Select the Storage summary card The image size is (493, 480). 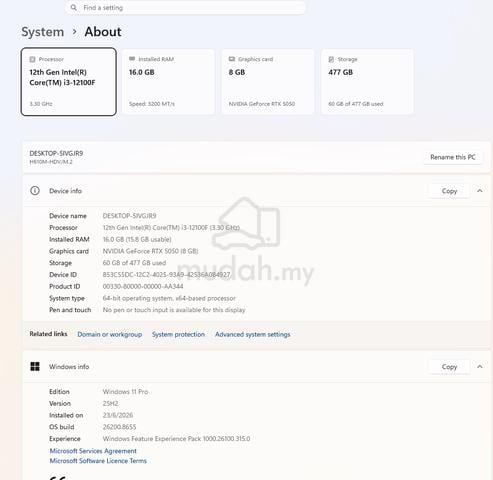368,82
